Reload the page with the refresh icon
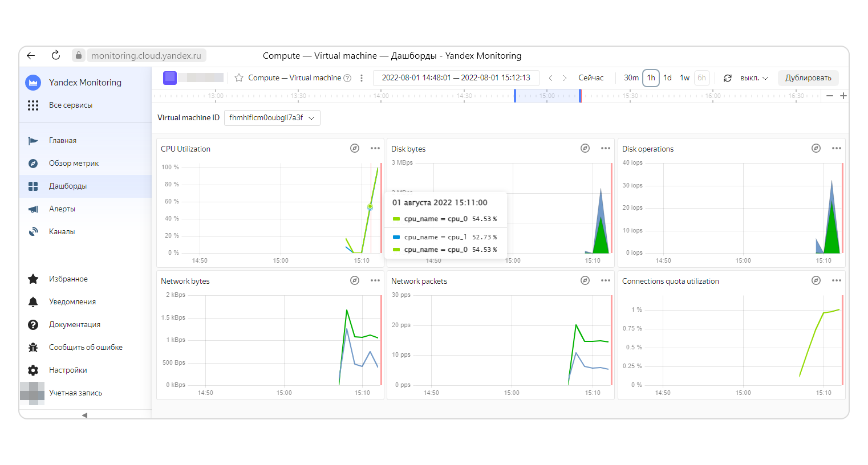The height and width of the screenshot is (465, 868). (x=56, y=55)
